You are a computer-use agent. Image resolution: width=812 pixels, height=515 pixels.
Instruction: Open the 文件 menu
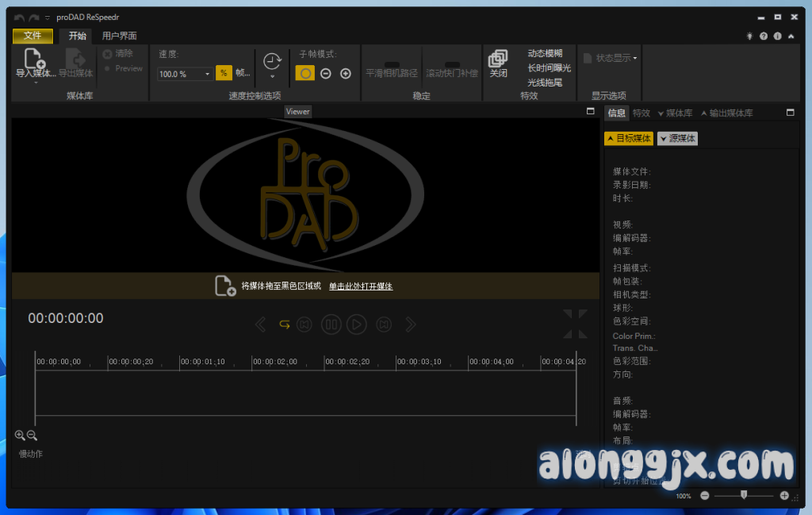(33, 36)
